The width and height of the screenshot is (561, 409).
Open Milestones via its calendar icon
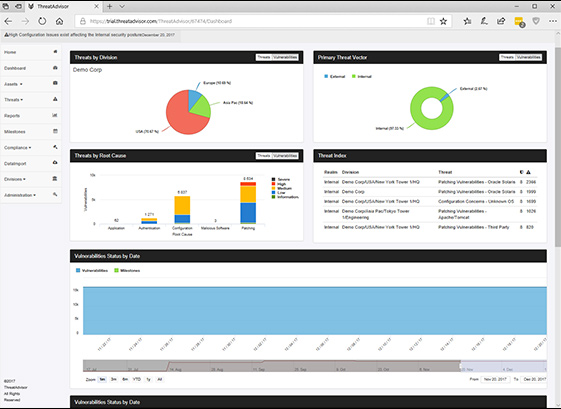click(55, 131)
